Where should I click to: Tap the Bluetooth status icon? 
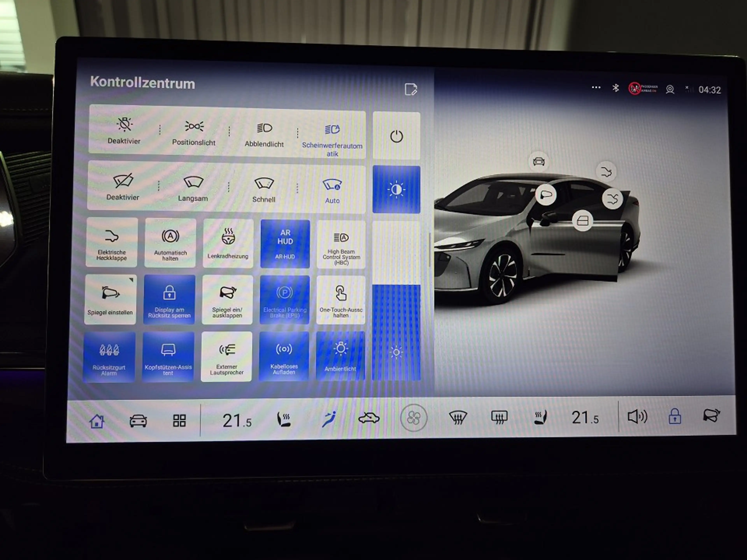tap(616, 88)
